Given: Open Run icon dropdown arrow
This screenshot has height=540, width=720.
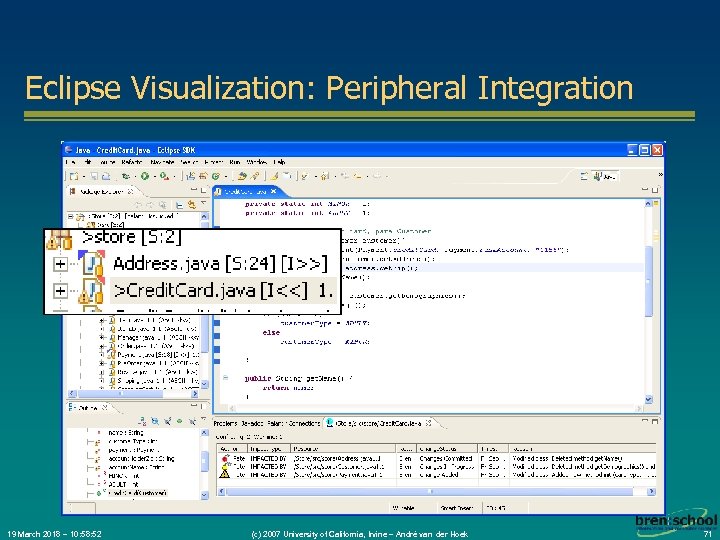Looking at the screenshot, I should [154, 177].
